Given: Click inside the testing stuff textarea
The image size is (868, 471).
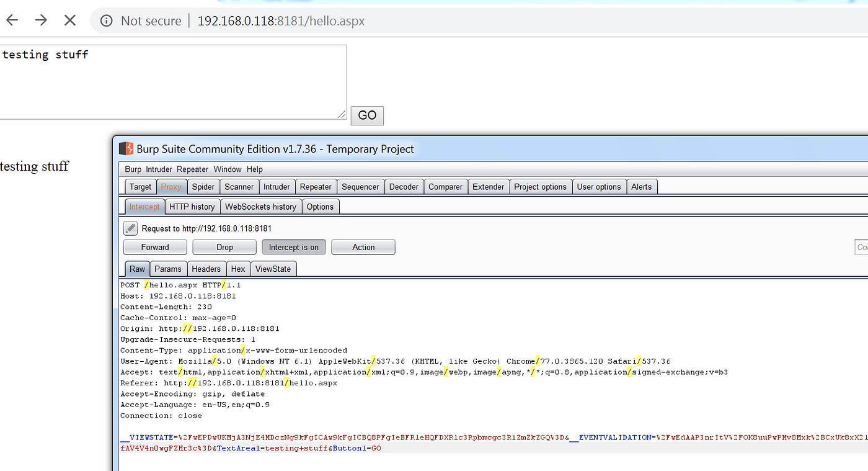Looking at the screenshot, I should point(173,82).
